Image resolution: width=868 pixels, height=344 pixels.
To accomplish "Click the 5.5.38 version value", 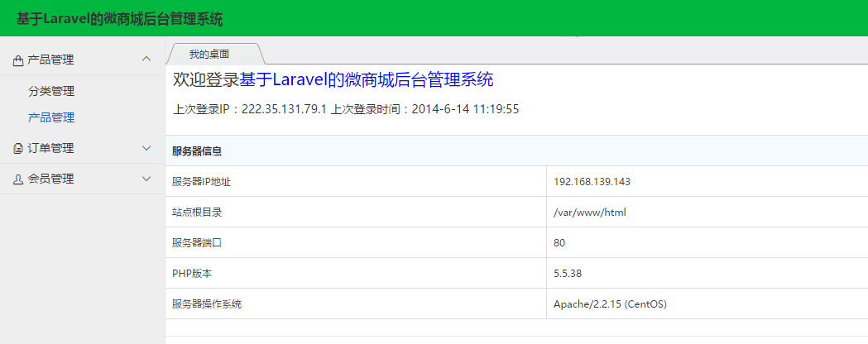I will 568,273.
